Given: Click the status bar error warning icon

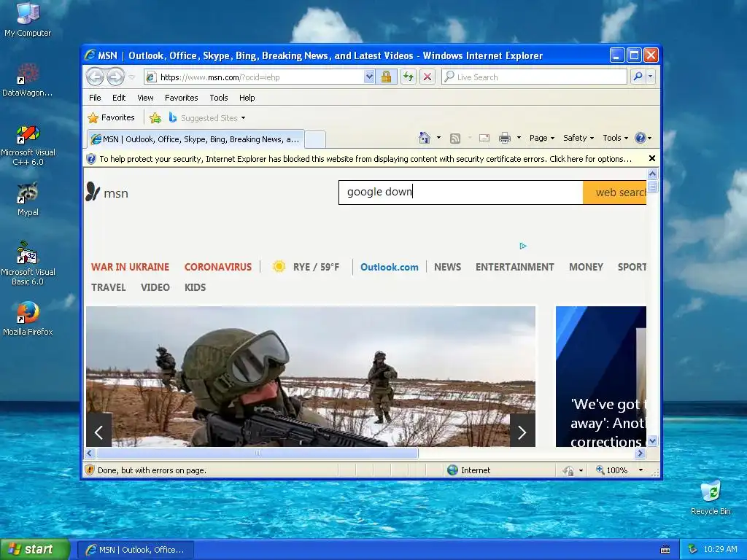Looking at the screenshot, I should tap(90, 470).
